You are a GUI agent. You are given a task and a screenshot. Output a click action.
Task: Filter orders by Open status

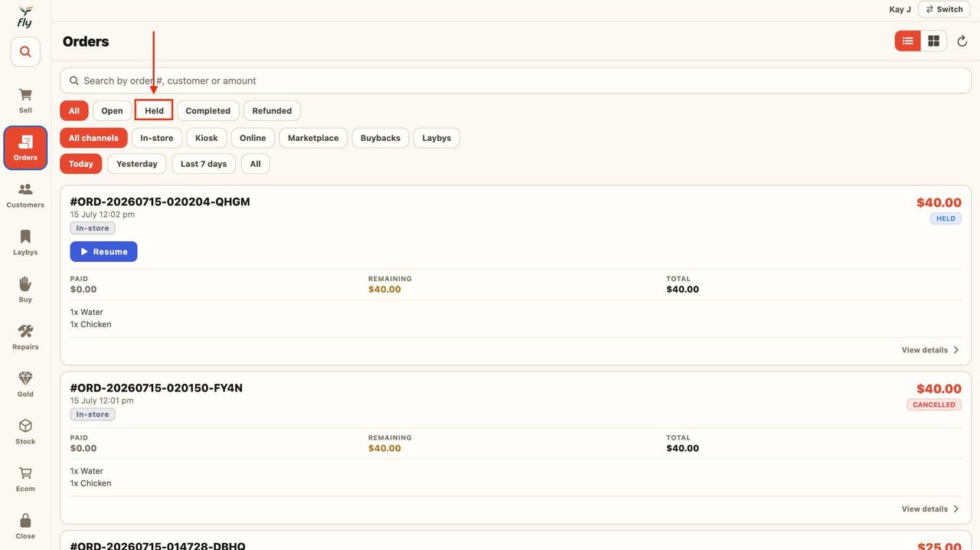112,110
